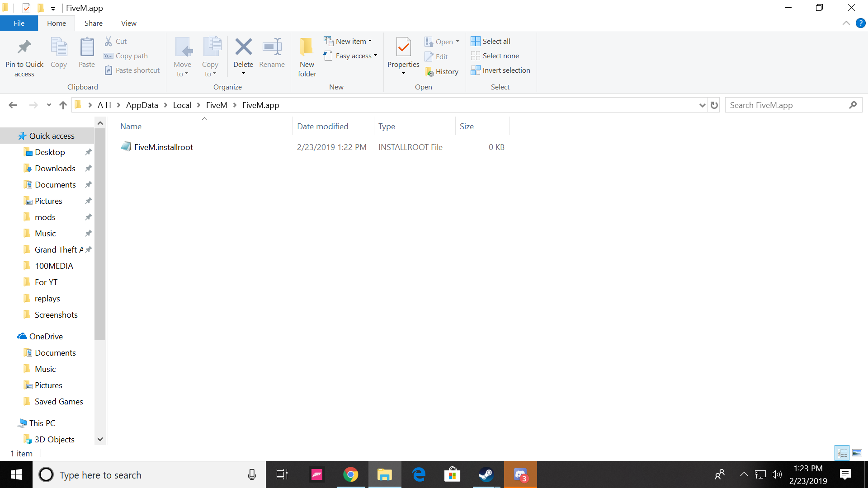Switch to the View ribbon tab

pos(128,23)
